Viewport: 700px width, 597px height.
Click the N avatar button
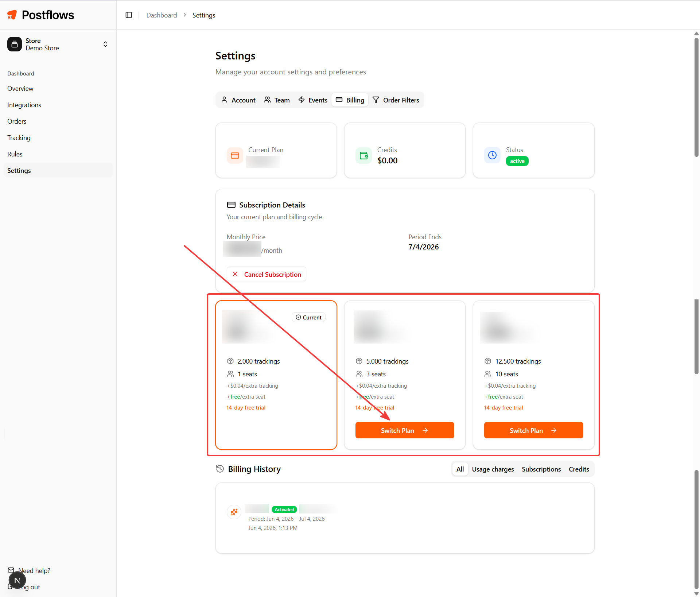point(17,580)
